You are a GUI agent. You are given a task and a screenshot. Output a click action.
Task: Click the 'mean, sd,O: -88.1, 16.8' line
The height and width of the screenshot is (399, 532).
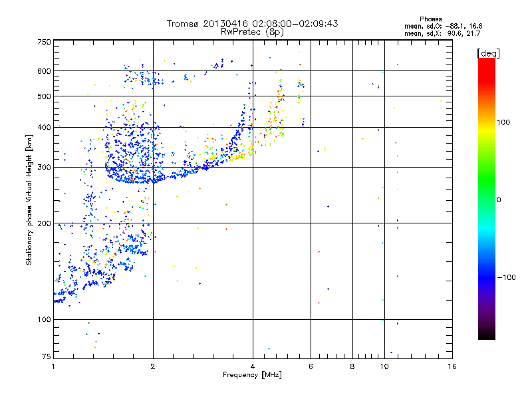443,26
